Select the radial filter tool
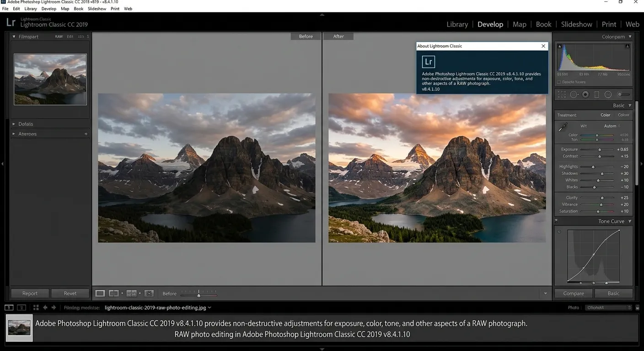644x351 pixels. 608,95
